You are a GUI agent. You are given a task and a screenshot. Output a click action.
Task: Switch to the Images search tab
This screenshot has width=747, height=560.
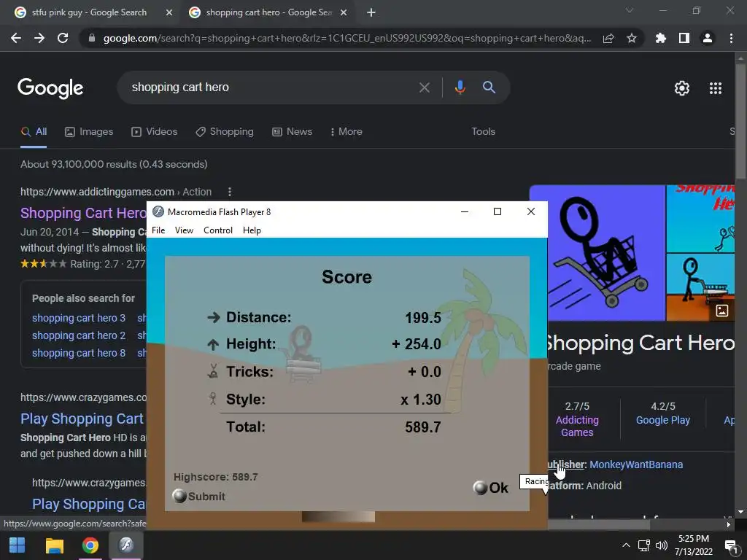pos(89,132)
